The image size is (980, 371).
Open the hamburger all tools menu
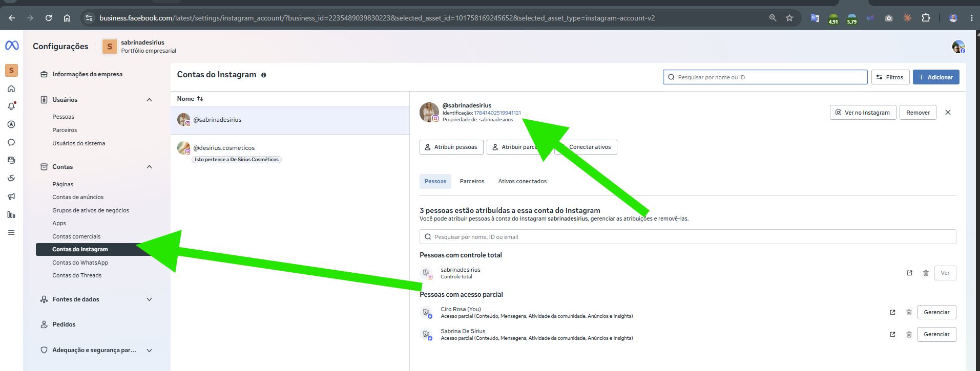11,232
